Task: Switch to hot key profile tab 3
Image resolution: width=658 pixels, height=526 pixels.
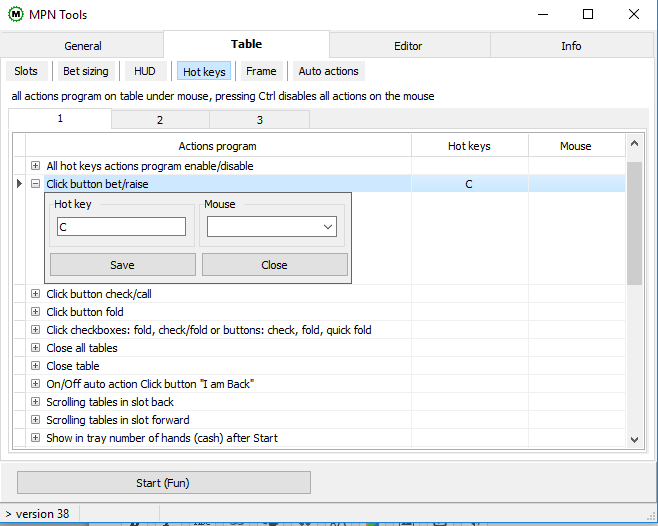Action: (x=260, y=120)
